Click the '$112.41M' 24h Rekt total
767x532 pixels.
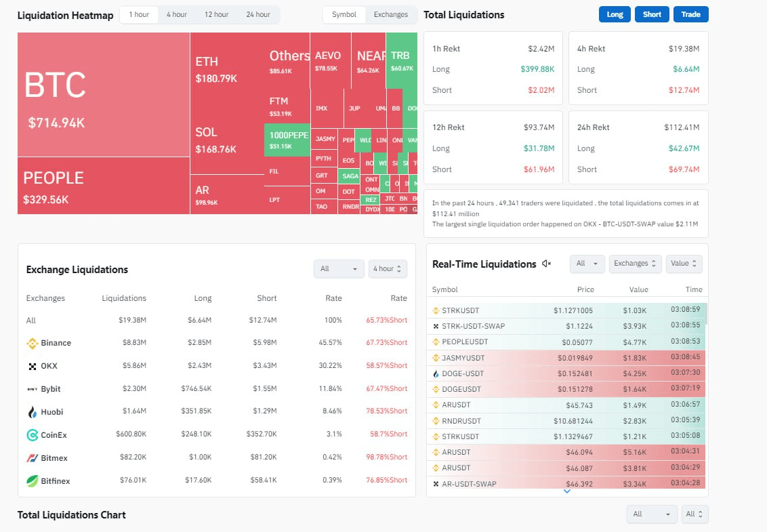[682, 127]
